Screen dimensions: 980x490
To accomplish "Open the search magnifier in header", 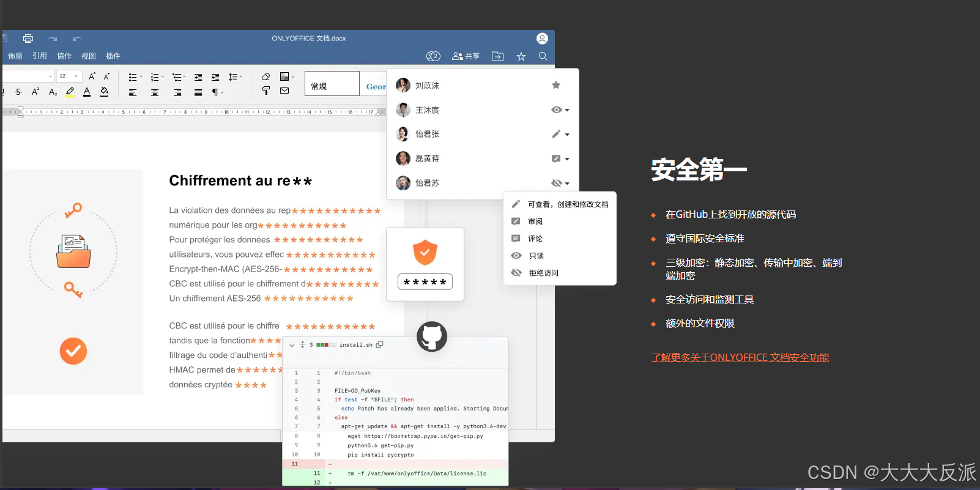I will tap(543, 56).
